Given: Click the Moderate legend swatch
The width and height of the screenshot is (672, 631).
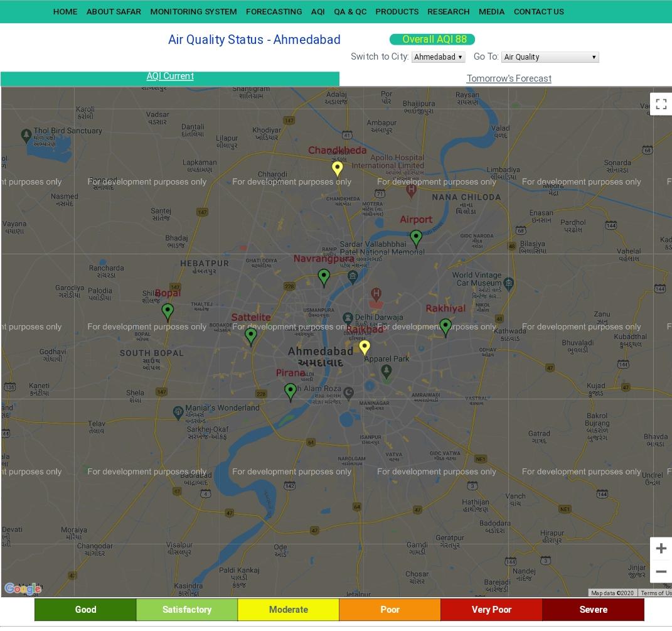Looking at the screenshot, I should point(289,610).
